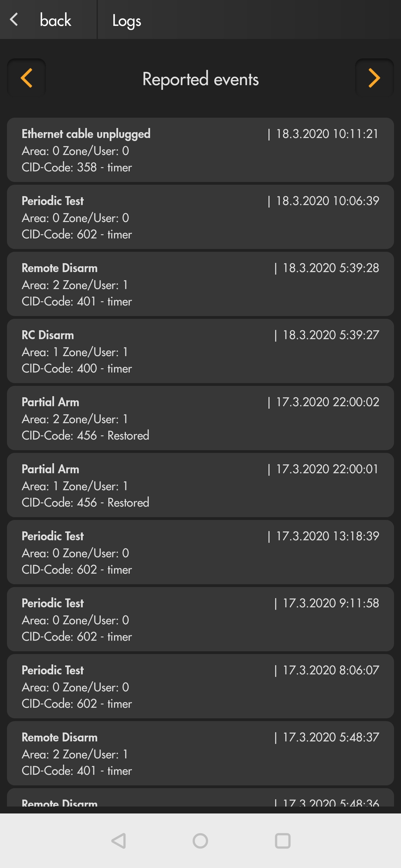Open the RC Disarm event entry
Image resolution: width=401 pixels, height=868 pixels.
click(x=200, y=351)
